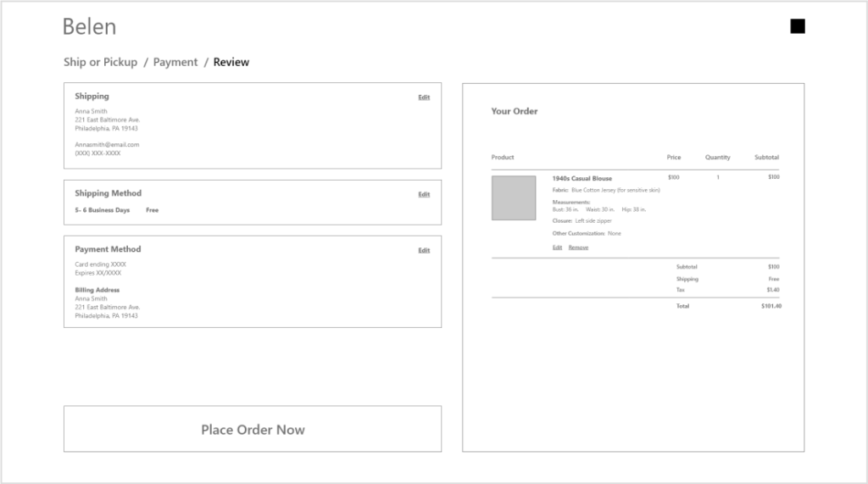The image size is (868, 484).
Task: Open the 1940s Casual Blouse product title
Action: click(581, 179)
